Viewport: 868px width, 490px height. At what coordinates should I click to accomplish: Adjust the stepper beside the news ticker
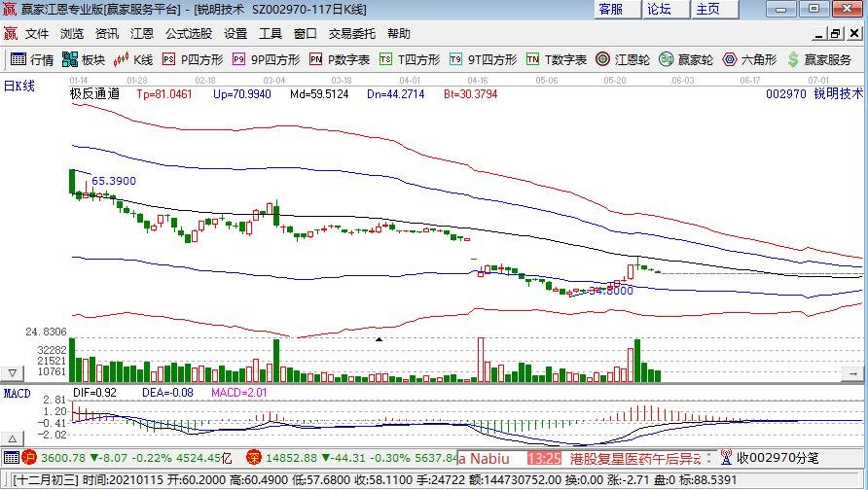[x=708, y=458]
